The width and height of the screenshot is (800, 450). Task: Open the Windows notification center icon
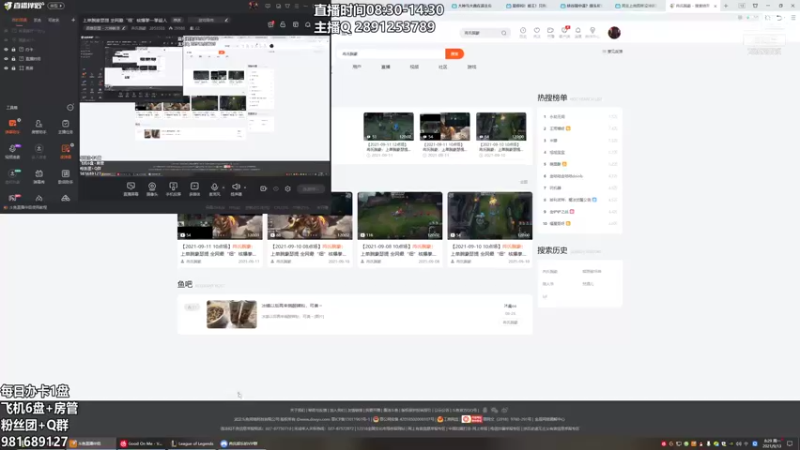pos(790,444)
